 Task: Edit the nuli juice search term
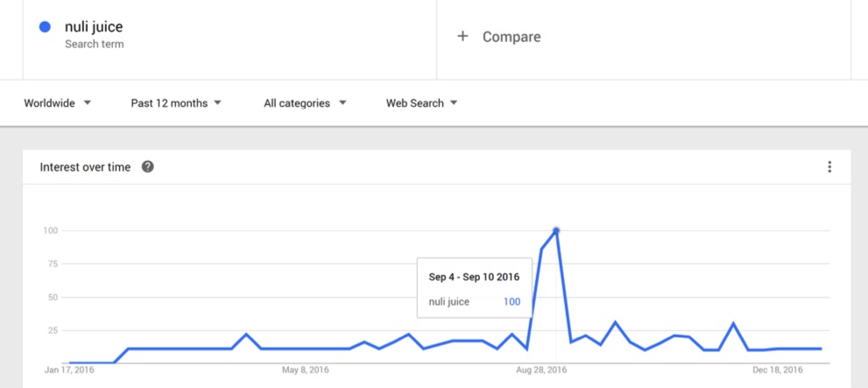tap(94, 26)
